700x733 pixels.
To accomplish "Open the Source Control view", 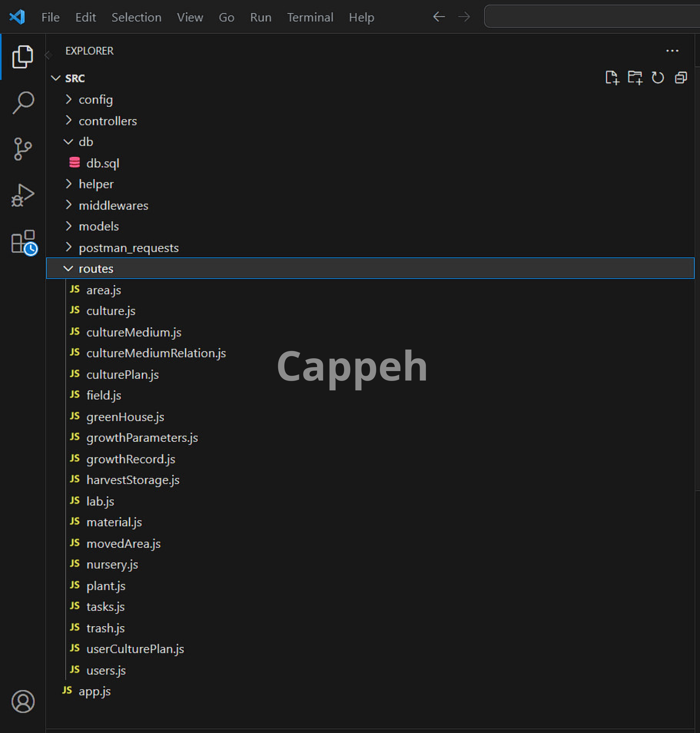I will (22, 149).
